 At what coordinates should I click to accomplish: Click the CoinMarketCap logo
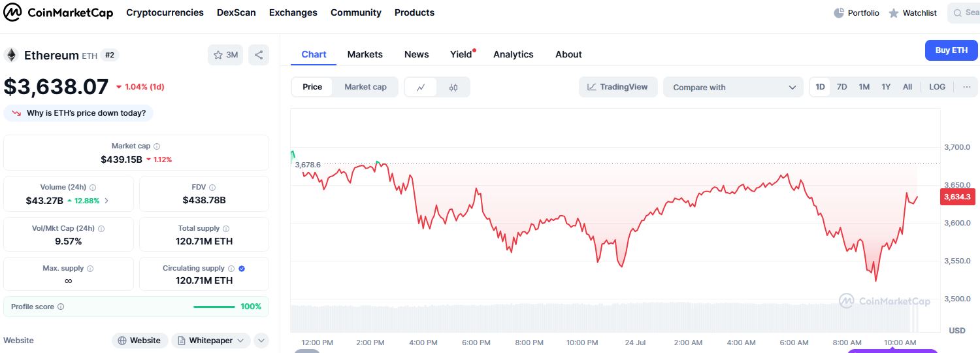coord(58,12)
